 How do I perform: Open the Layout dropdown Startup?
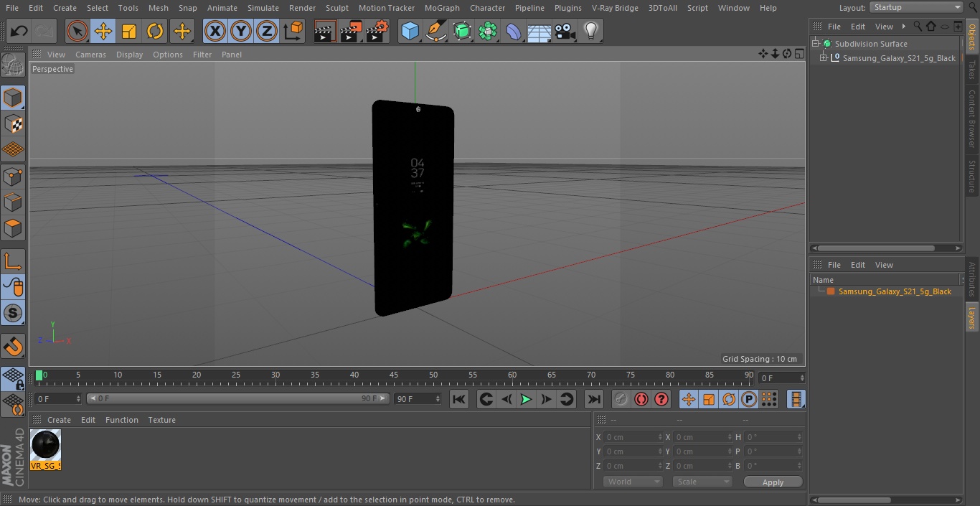916,7
